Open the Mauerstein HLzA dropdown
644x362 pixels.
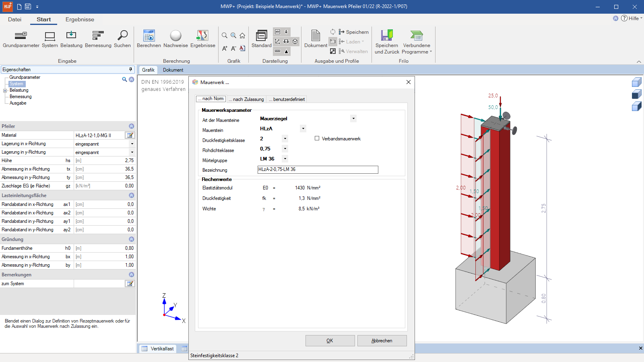303,129
